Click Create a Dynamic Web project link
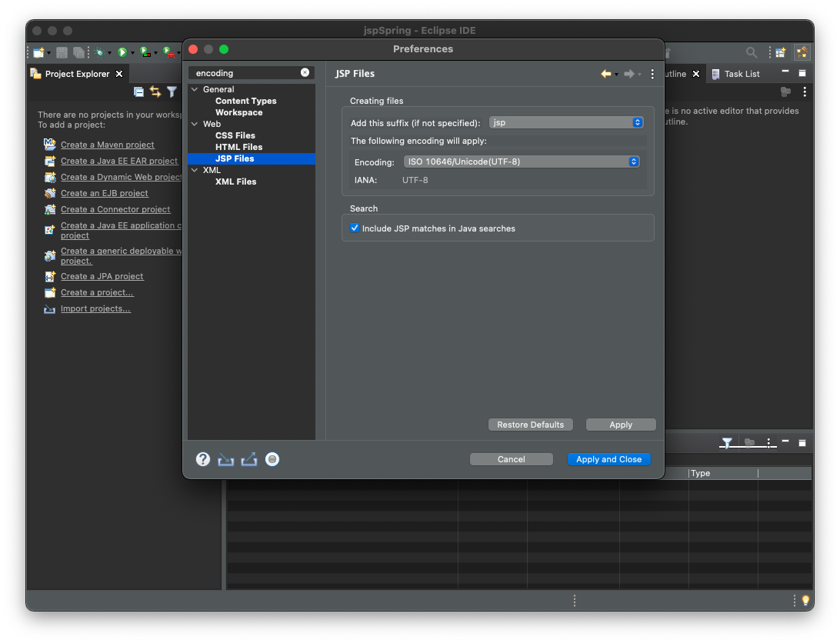The image size is (840, 643). 121,177
